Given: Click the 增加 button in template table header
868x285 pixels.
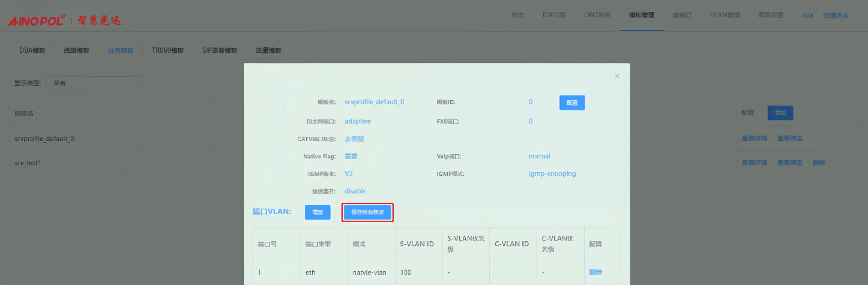Looking at the screenshot, I should point(780,113).
